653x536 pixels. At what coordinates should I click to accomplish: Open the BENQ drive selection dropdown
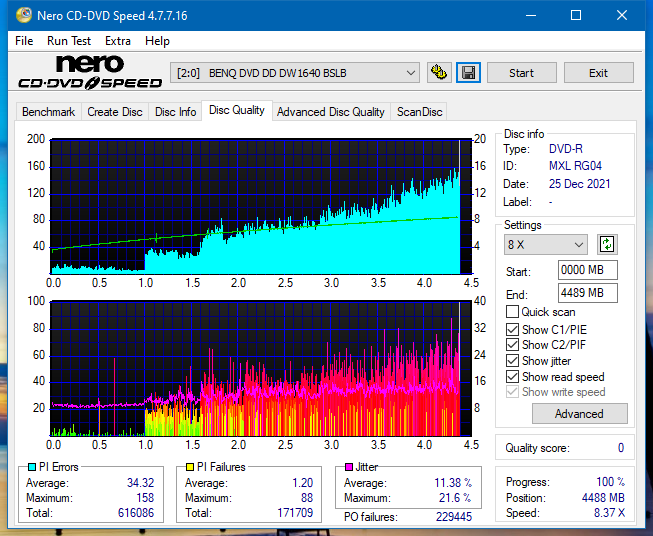[x=294, y=73]
